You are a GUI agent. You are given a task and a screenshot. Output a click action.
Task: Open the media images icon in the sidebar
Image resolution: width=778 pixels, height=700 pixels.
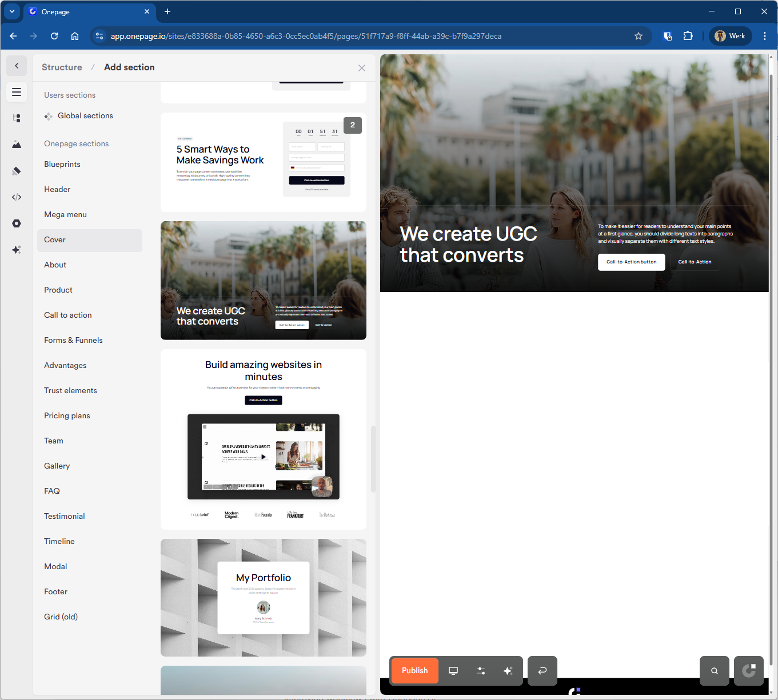17,145
